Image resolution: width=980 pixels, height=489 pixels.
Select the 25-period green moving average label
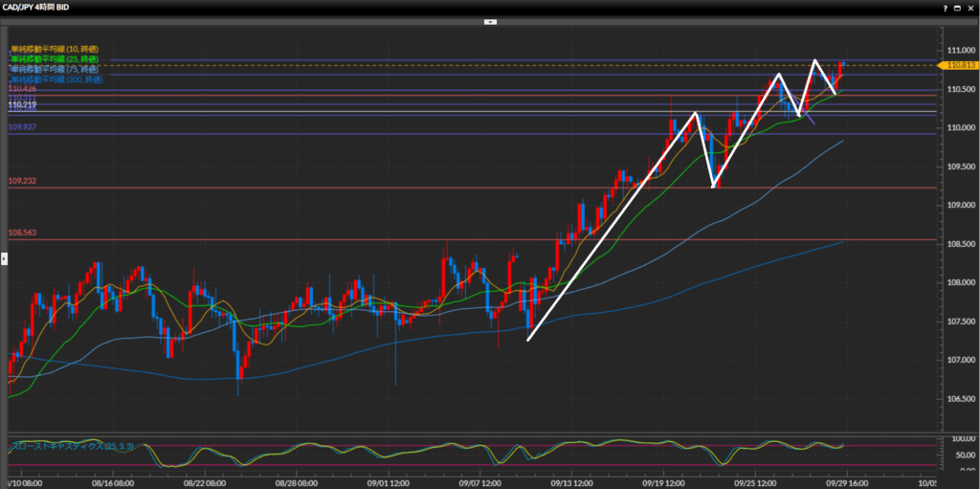54,59
